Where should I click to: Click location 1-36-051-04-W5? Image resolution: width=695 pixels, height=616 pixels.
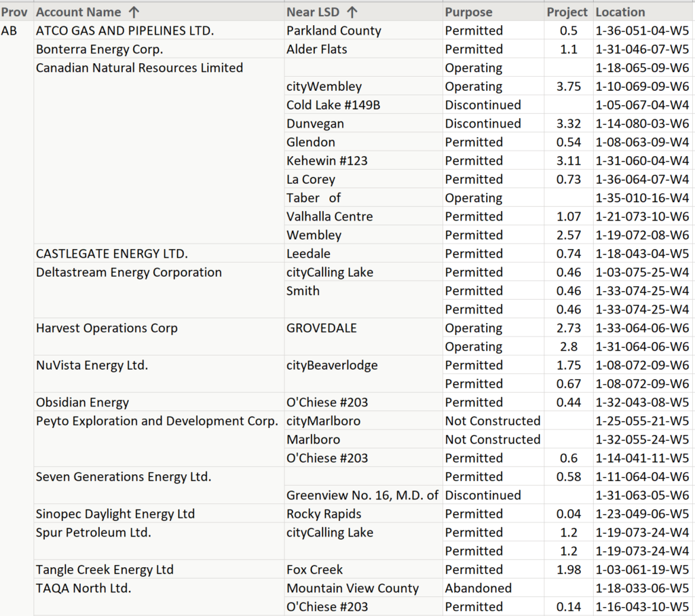(x=642, y=31)
